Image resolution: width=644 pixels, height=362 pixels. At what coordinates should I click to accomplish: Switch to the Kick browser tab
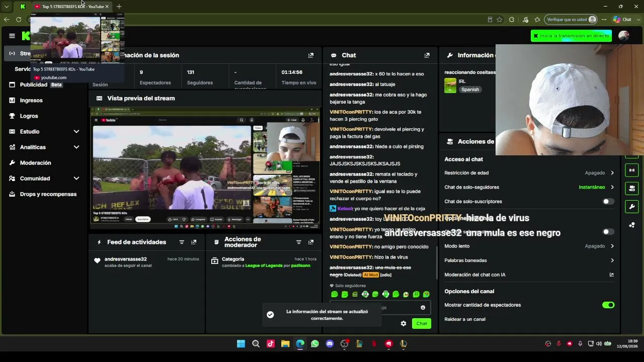23,7
